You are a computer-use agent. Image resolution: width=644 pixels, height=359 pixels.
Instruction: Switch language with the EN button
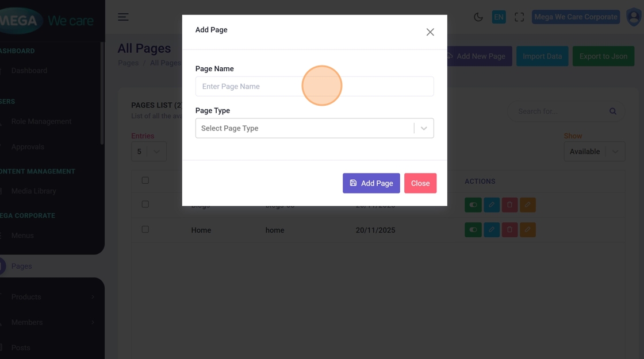tap(499, 17)
